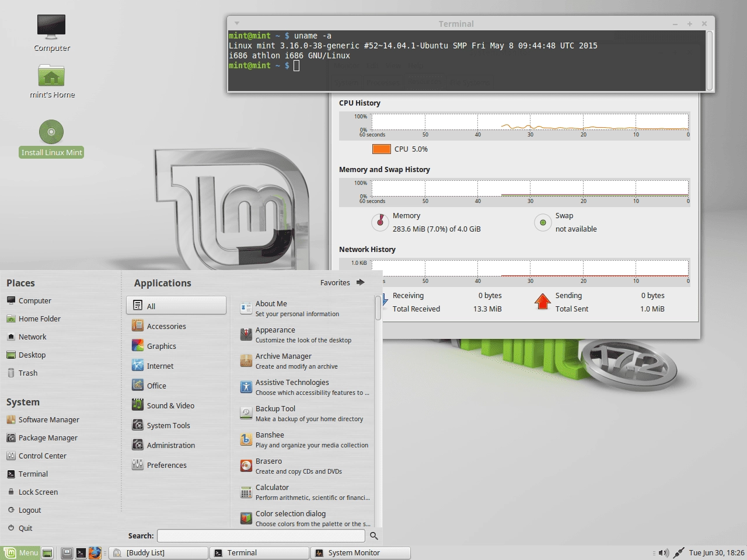Switch to System Monitor taskbar button

361,552
